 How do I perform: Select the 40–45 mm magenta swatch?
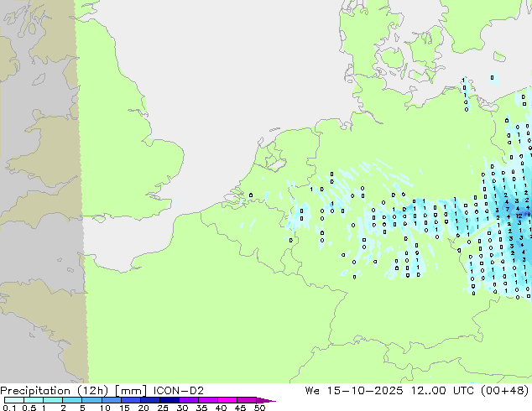(x=227, y=400)
